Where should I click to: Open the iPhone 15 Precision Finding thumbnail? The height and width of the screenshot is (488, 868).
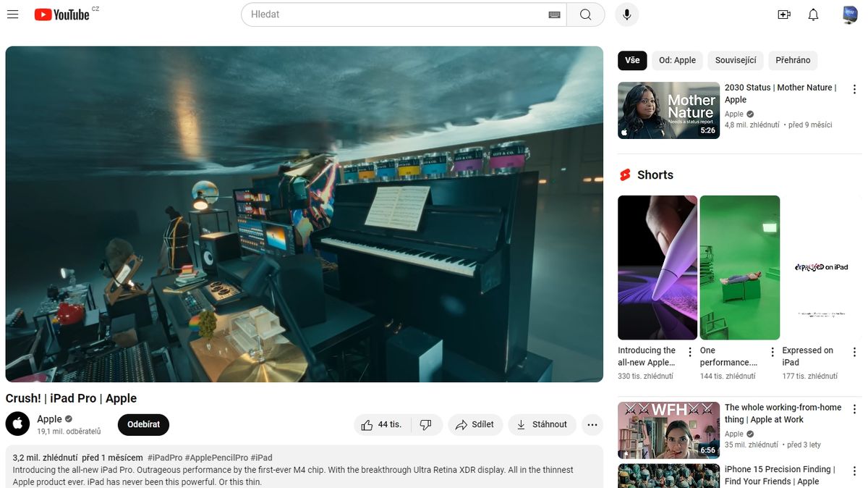[x=668, y=476]
